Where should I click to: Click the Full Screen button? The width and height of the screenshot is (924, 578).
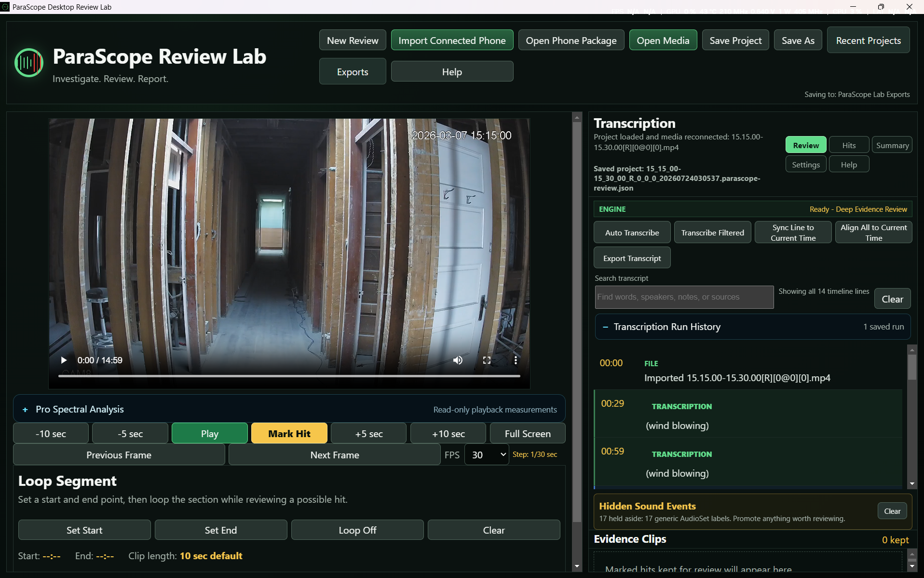point(528,433)
